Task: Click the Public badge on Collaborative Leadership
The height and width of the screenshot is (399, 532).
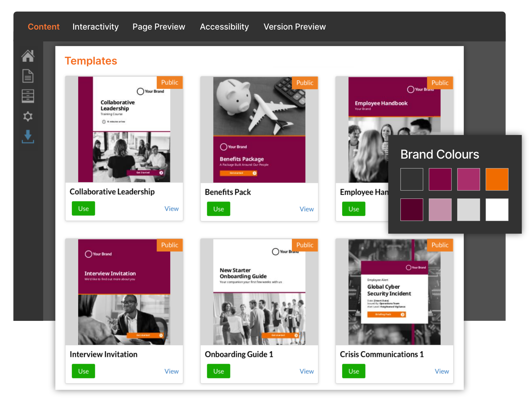Action: click(x=170, y=82)
